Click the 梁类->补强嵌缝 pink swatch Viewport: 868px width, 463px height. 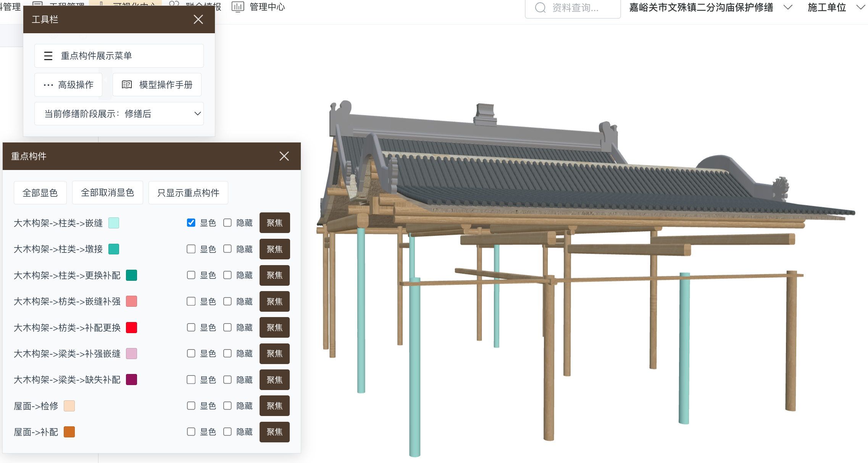[132, 353]
